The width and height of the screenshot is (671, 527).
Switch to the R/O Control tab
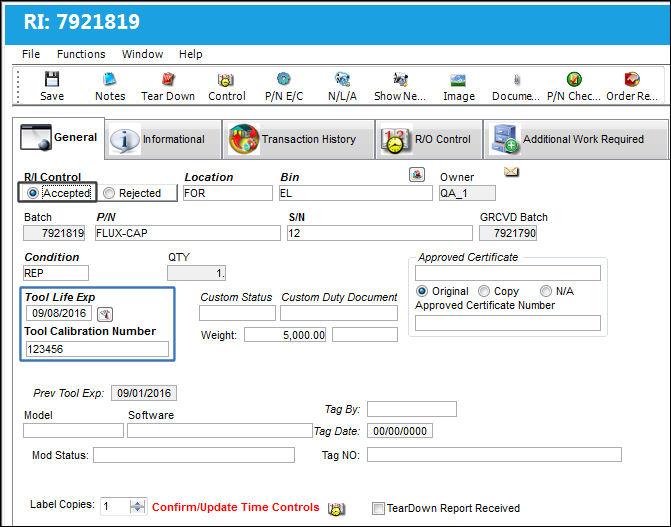tap(429, 140)
